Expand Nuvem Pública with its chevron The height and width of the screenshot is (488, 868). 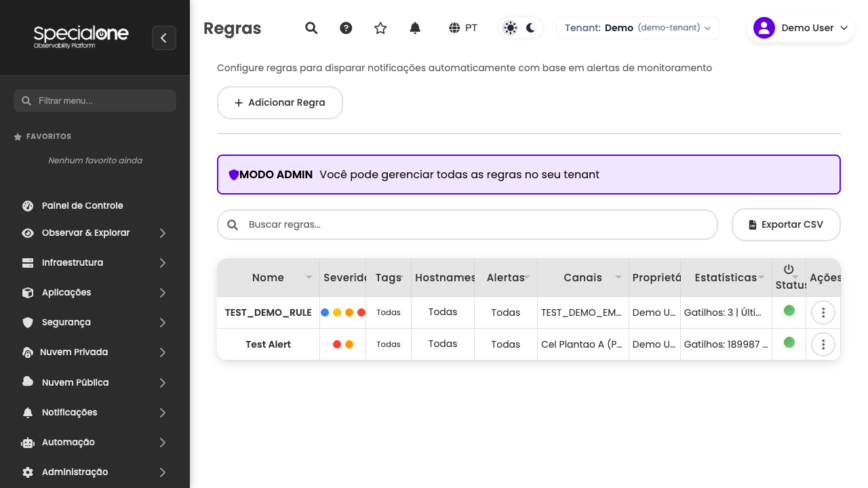tap(163, 382)
